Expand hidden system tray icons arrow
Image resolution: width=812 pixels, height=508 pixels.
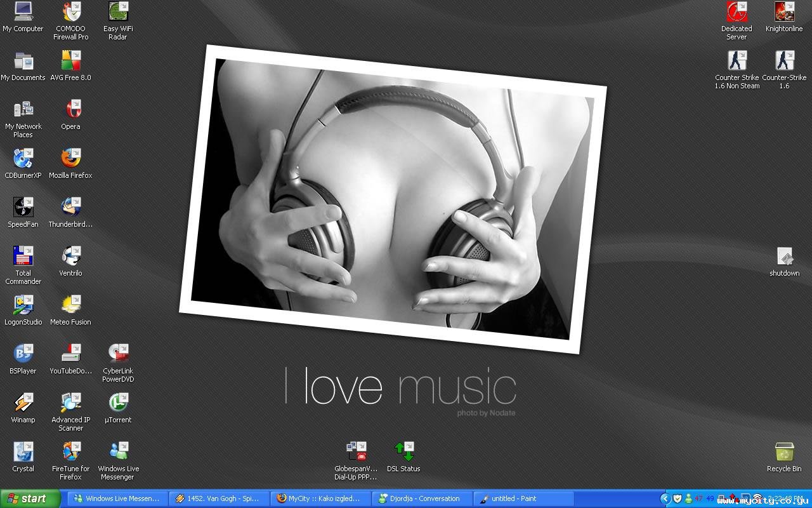[x=665, y=499]
